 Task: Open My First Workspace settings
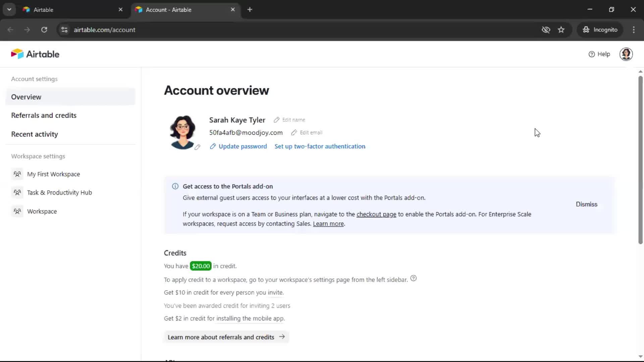tap(53, 174)
